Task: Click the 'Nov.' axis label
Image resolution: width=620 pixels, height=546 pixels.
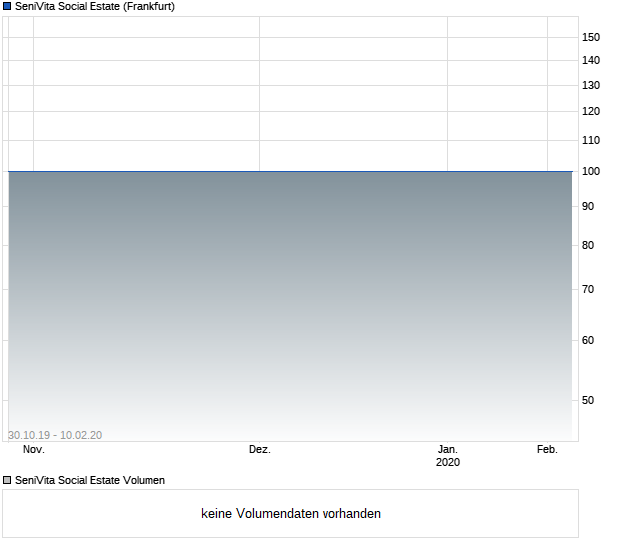Action: (x=34, y=450)
